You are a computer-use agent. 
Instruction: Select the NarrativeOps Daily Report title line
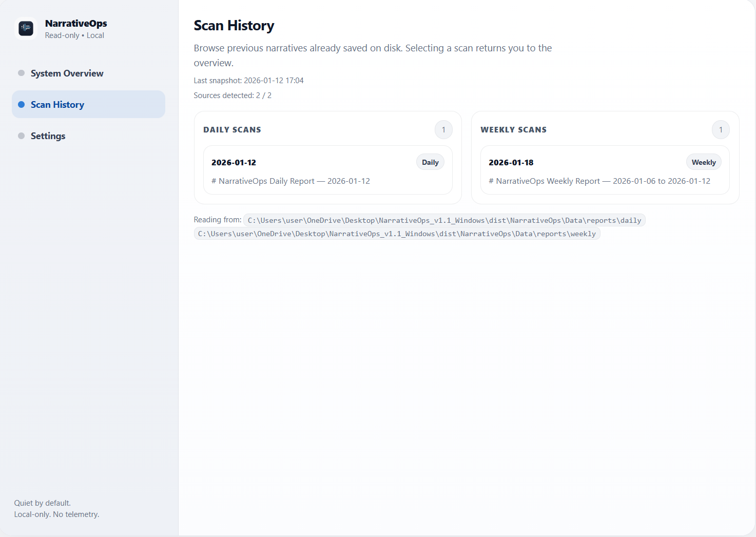[x=290, y=181]
